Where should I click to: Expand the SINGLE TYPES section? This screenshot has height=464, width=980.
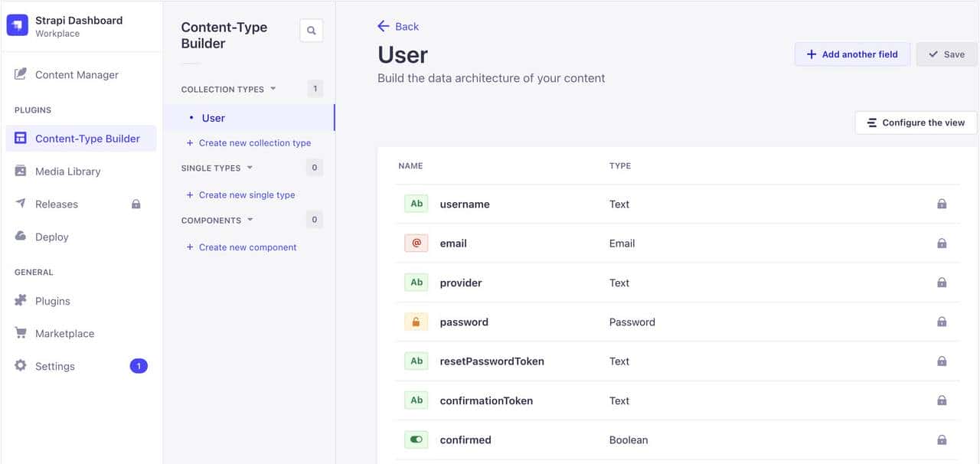(x=249, y=168)
